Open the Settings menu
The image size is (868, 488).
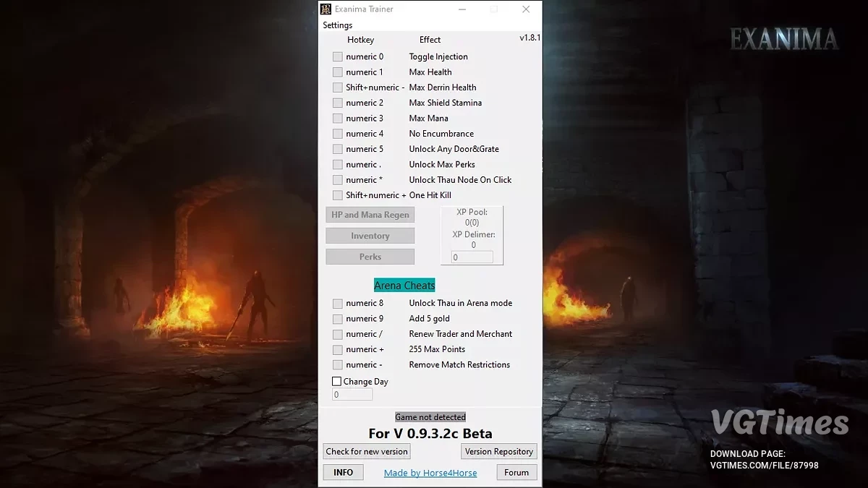pos(337,25)
